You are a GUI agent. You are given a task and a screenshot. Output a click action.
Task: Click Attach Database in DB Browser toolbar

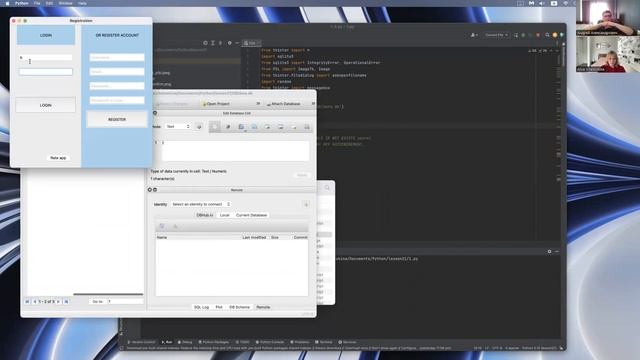283,104
